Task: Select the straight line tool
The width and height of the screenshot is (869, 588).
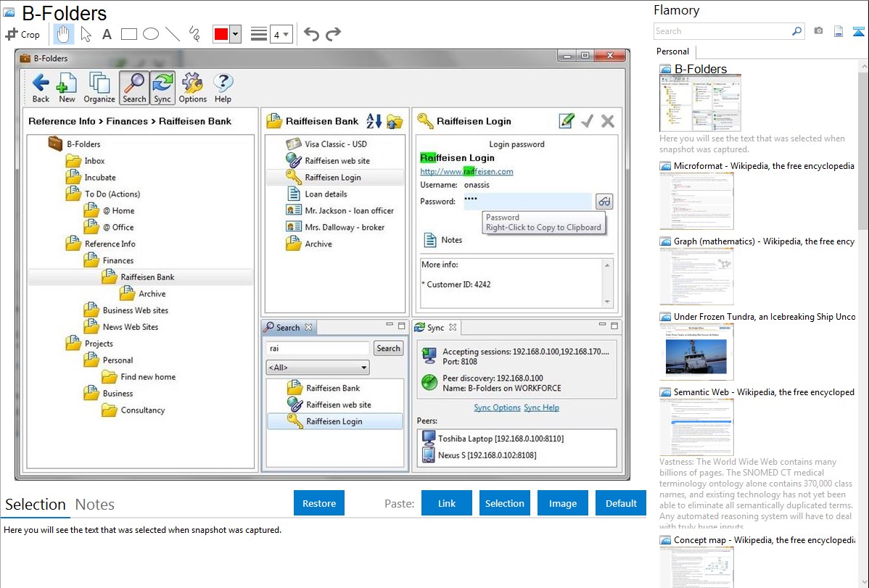Action: [173, 34]
